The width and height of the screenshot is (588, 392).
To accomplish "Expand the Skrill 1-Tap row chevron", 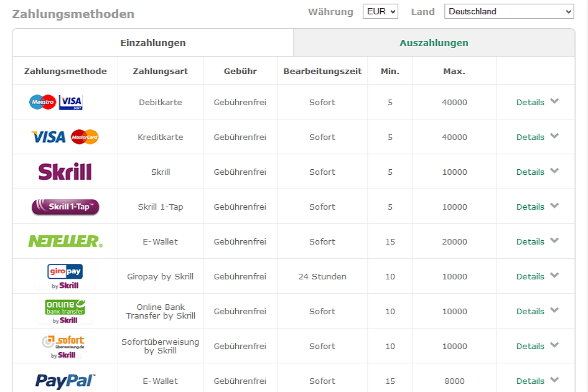I will click(554, 205).
